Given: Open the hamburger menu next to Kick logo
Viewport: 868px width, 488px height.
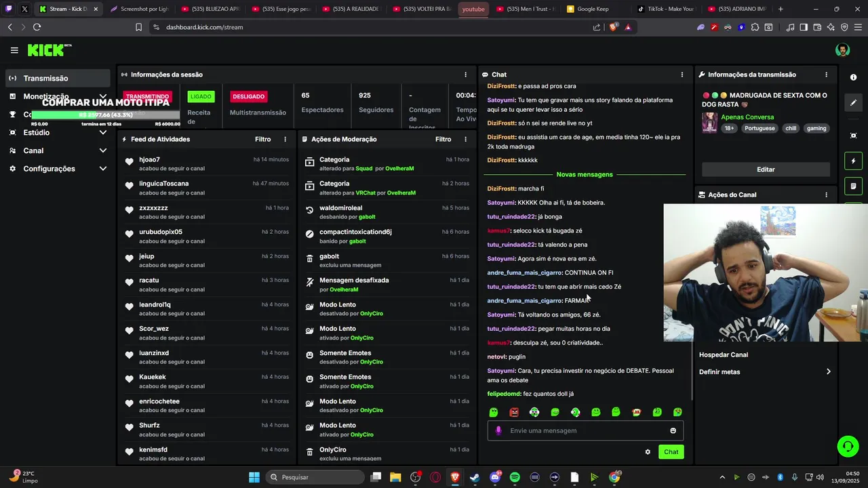Looking at the screenshot, I should point(14,50).
